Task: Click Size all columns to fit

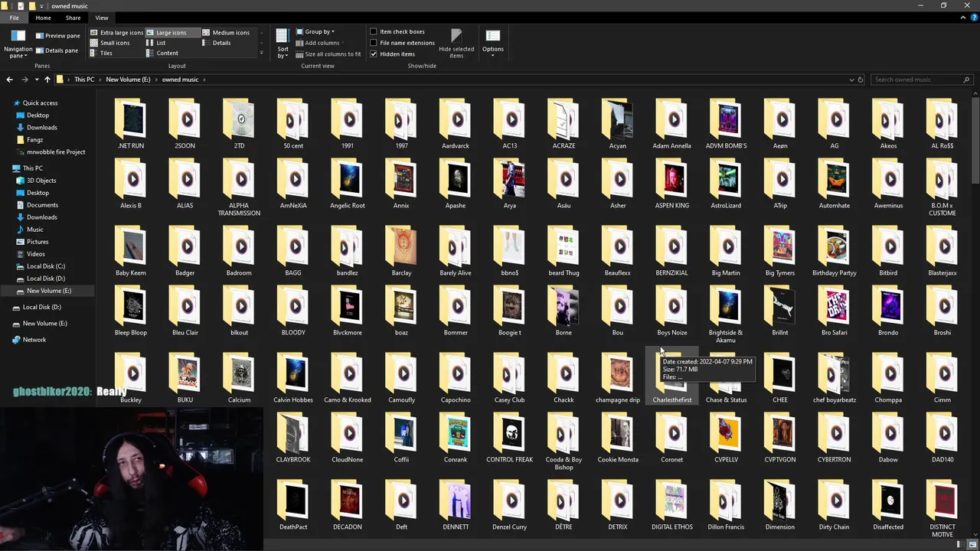Action: coord(328,54)
